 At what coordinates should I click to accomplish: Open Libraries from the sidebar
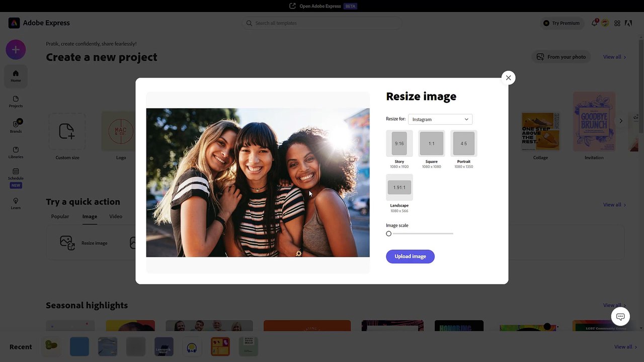click(16, 152)
